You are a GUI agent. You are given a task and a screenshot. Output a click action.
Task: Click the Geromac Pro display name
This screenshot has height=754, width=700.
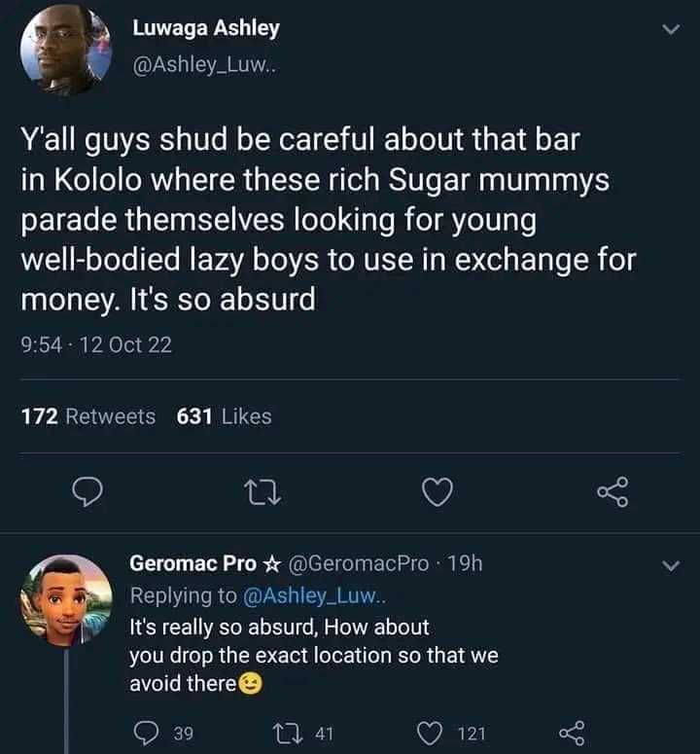193,564
